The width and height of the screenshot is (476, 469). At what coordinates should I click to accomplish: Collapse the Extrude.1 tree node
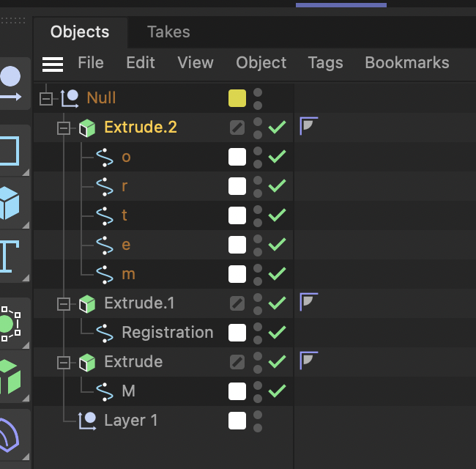[x=64, y=303]
